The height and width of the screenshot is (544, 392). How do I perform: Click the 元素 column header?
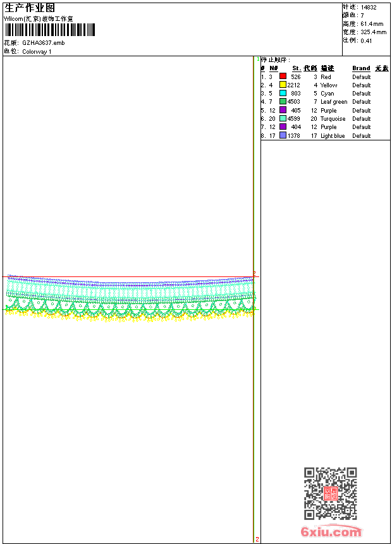click(381, 68)
